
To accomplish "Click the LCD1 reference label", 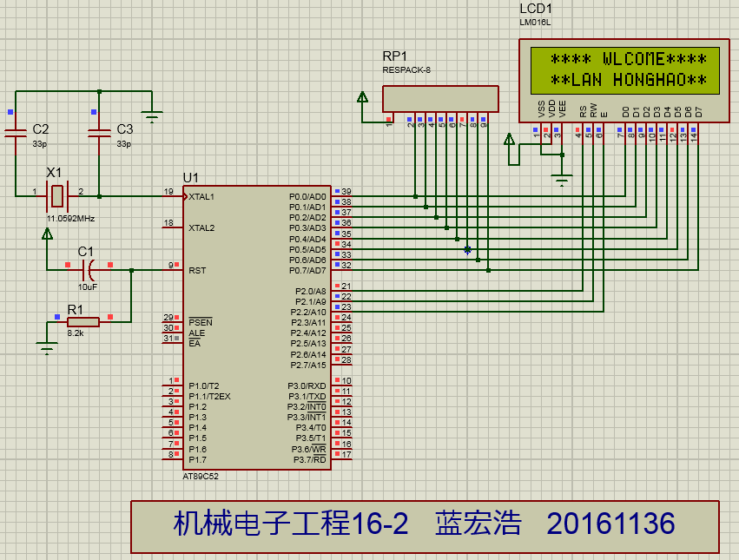I will click(x=536, y=9).
